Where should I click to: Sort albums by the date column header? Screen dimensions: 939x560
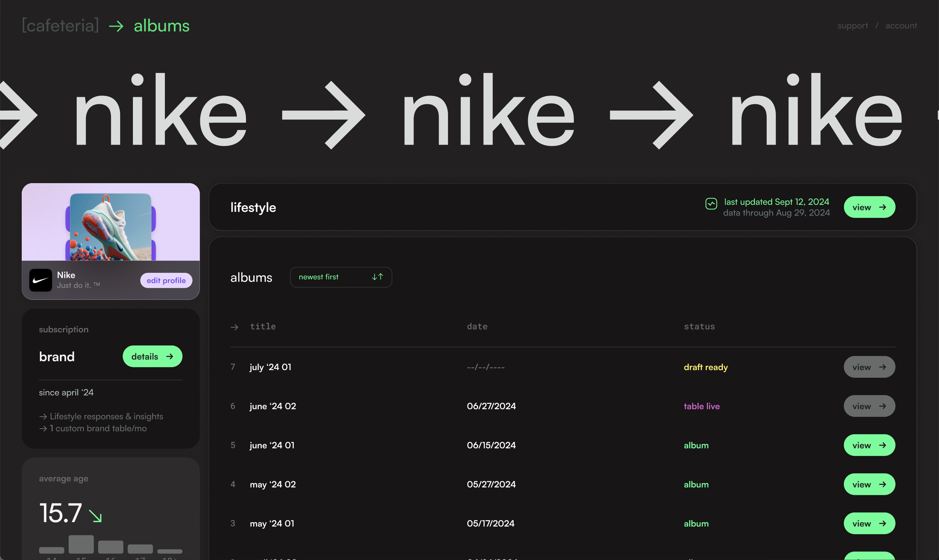(x=477, y=327)
